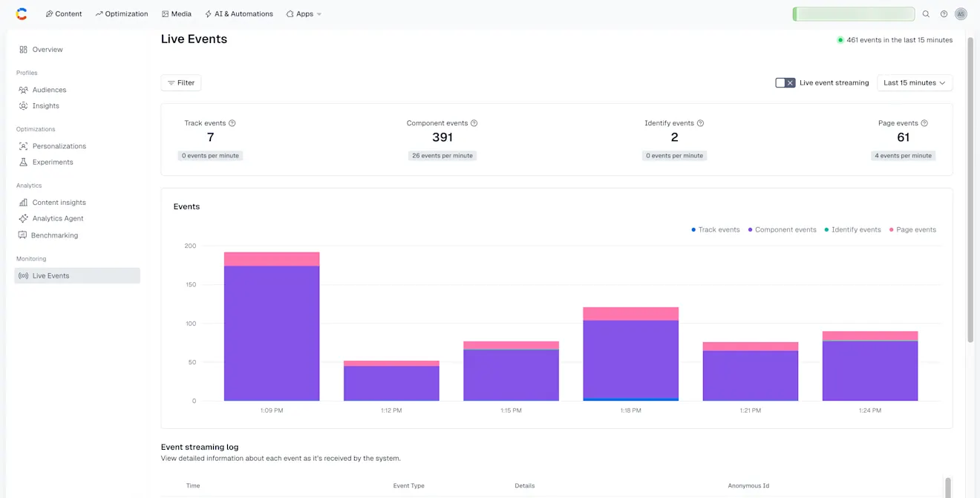
Task: Click the 1:21 PM chart bar
Action: (x=751, y=371)
